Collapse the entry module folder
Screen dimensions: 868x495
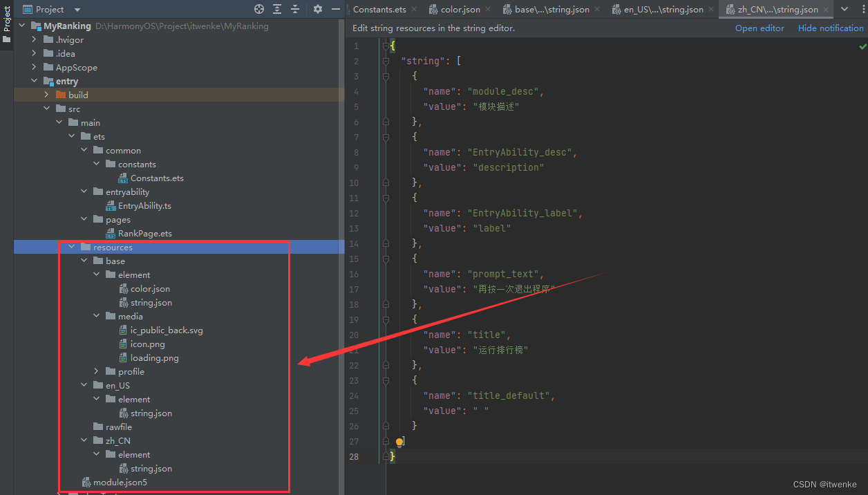35,82
